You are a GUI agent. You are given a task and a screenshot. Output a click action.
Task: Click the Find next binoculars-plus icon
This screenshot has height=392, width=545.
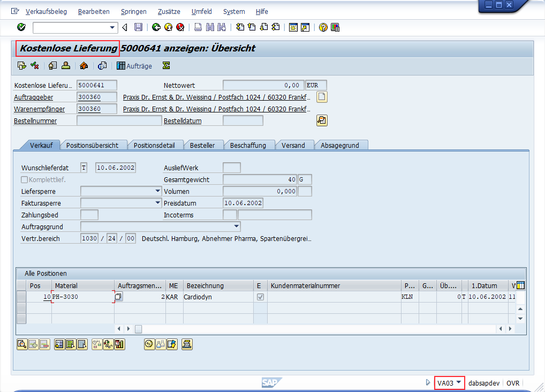222,27
